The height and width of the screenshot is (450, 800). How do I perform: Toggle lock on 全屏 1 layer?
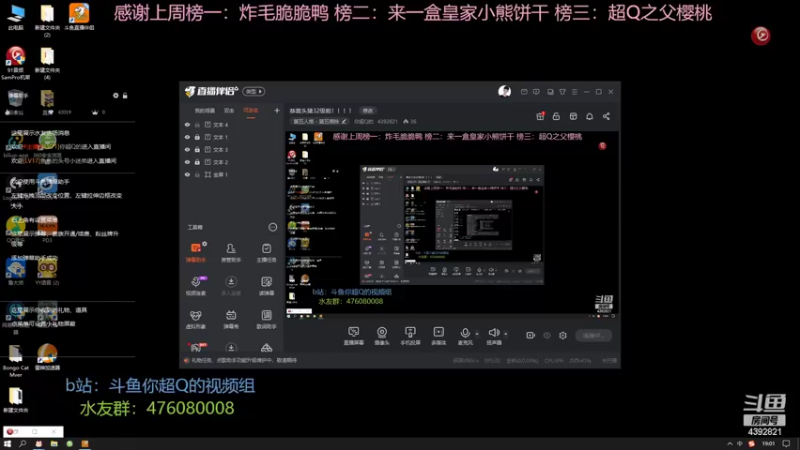click(x=197, y=174)
